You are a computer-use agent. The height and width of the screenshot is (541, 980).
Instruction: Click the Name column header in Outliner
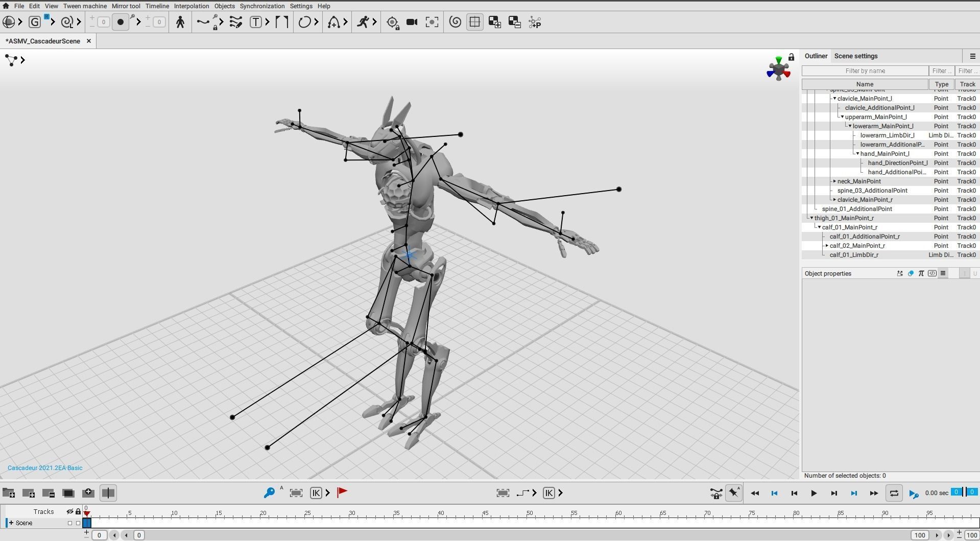tap(865, 84)
